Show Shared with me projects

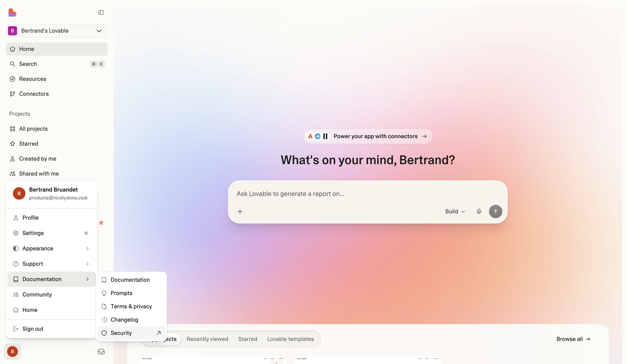point(57,174)
